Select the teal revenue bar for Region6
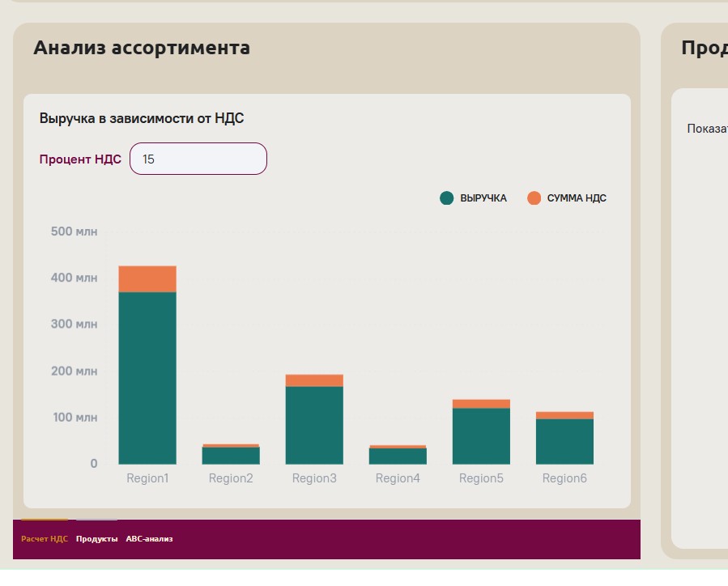Screen dimensions: 728x586 click(564, 441)
